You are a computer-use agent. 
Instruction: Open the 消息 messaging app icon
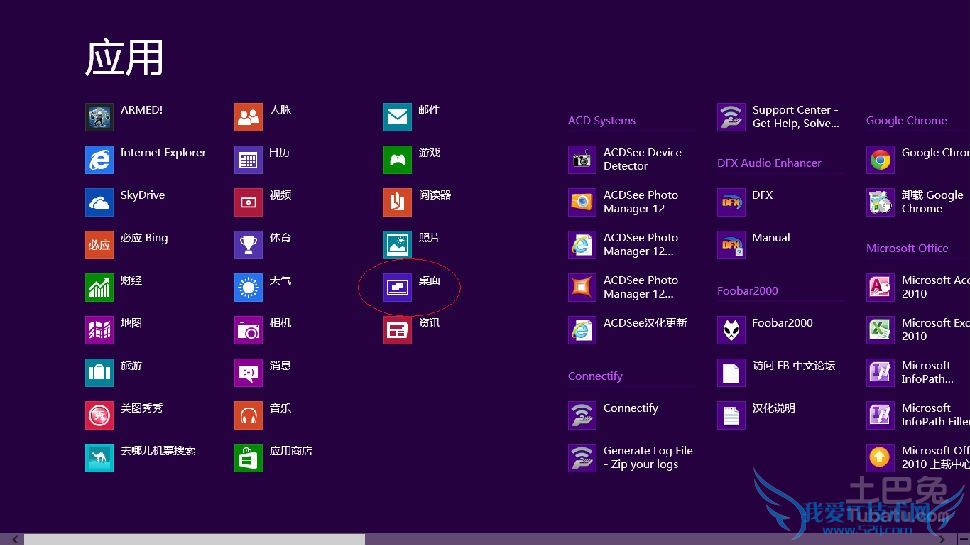[248, 372]
